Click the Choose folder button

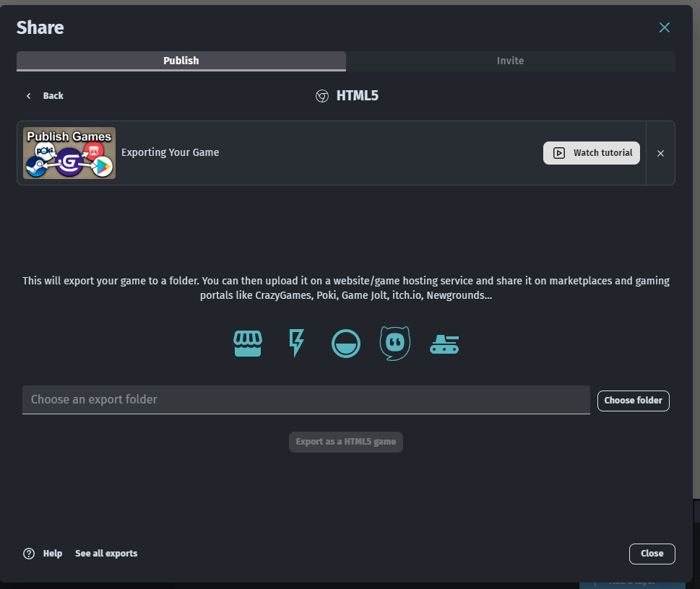coord(633,401)
